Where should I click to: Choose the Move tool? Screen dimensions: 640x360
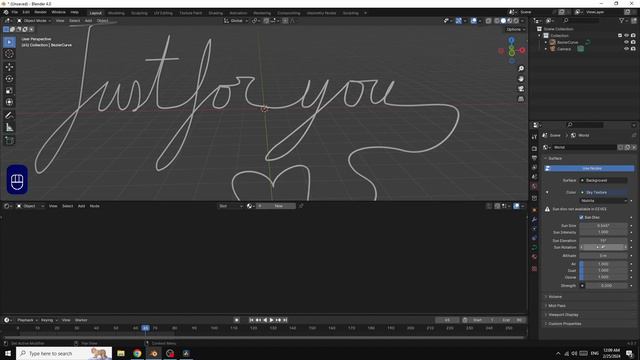tap(9, 67)
